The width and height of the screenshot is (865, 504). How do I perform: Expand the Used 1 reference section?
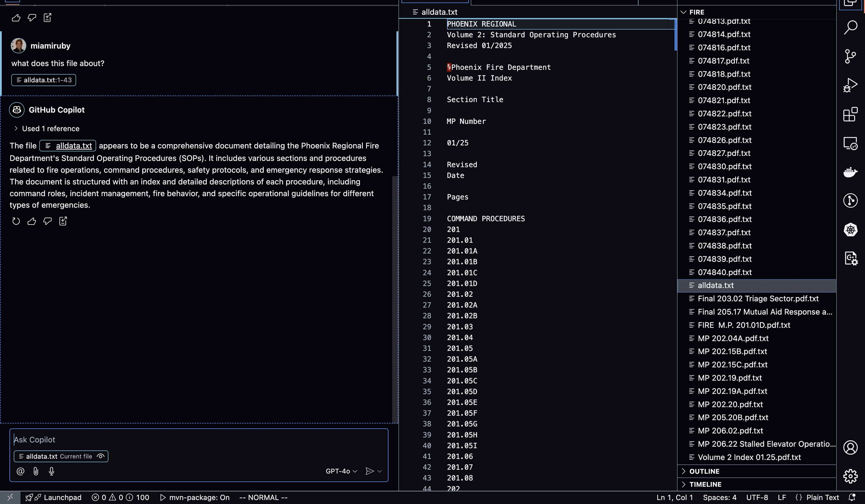click(51, 129)
